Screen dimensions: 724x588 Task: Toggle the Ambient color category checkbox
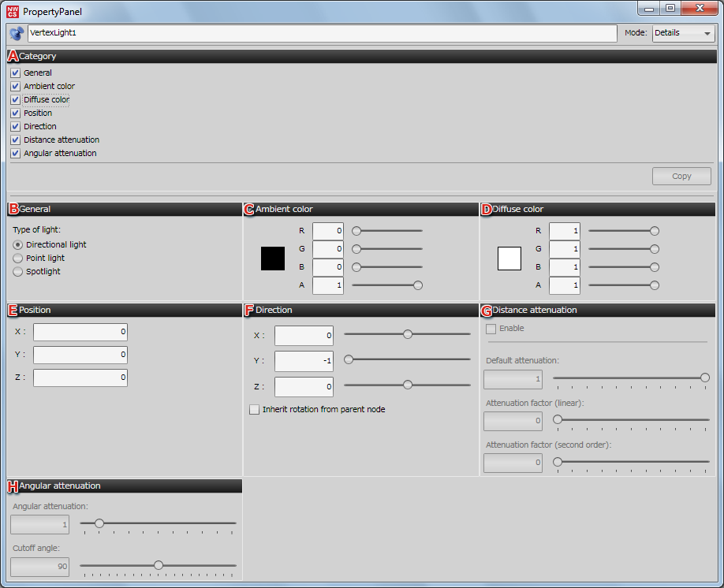(16, 86)
